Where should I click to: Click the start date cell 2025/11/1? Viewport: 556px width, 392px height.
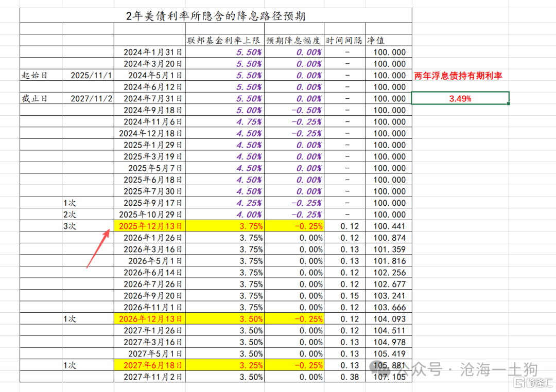click(x=88, y=75)
